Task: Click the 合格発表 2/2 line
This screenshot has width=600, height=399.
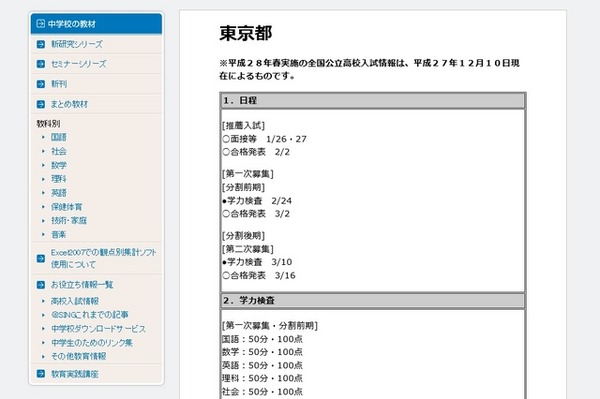Action: (256, 152)
